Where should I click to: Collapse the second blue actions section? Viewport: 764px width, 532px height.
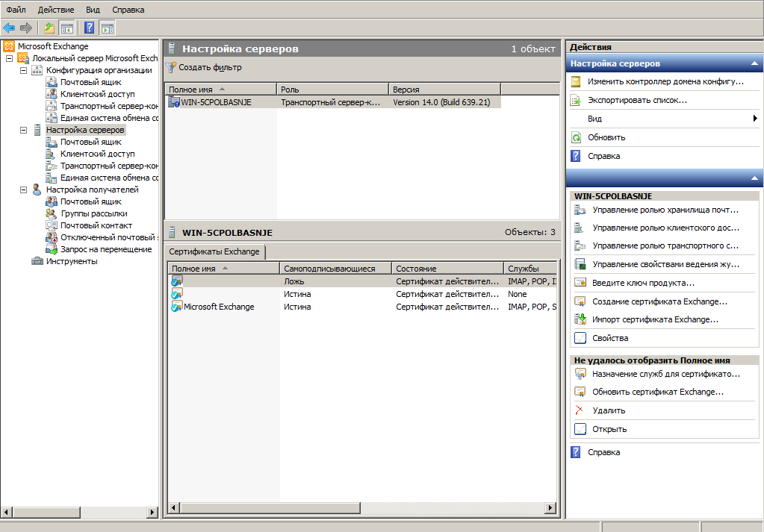coord(754,178)
